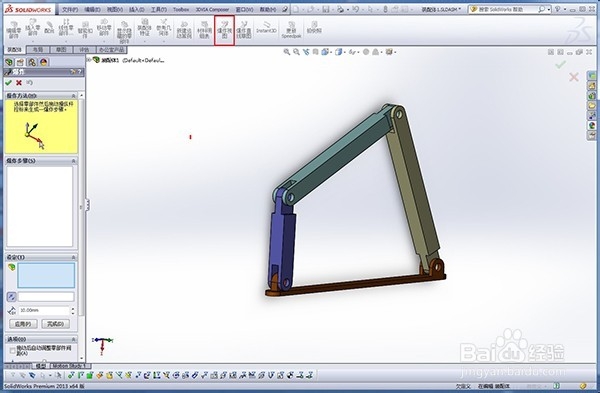Toggle the Section View icon
Viewport: 600px width, 393px height.
pyautogui.click(x=315, y=52)
